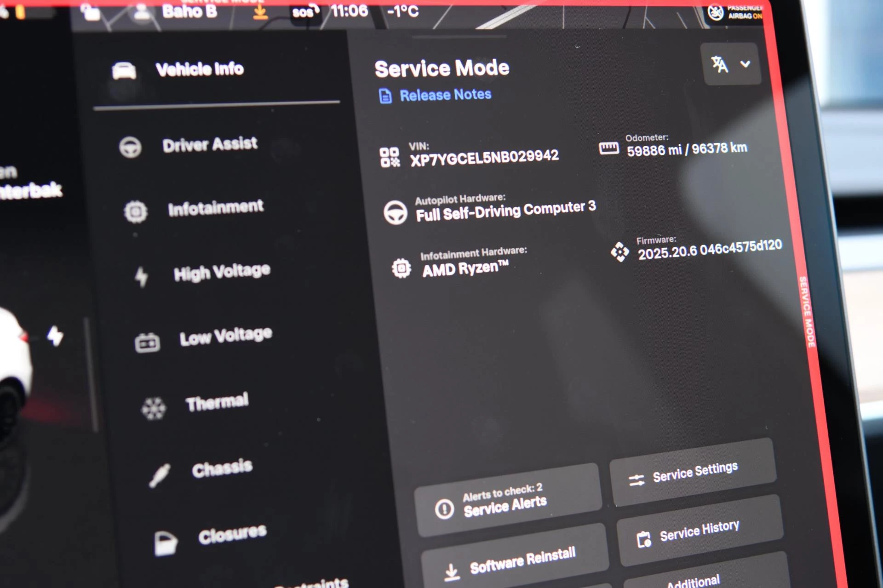Tap the passenger airbag status icon
The width and height of the screenshot is (883, 588).
click(x=716, y=12)
